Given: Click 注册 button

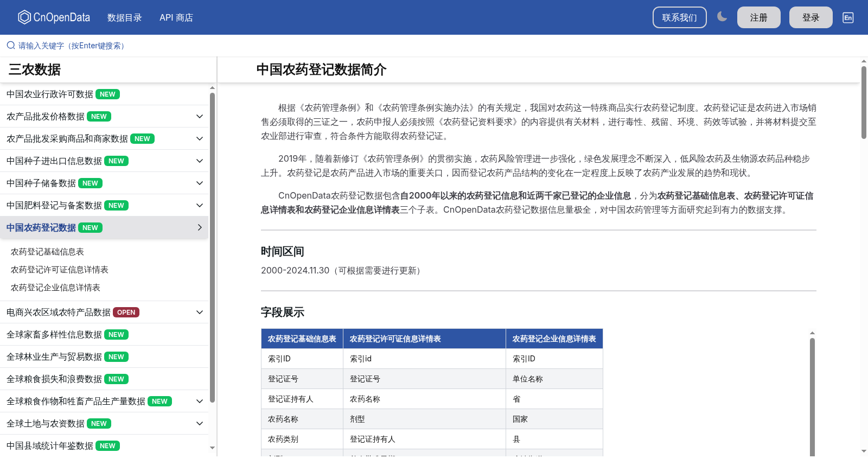Looking at the screenshot, I should (759, 17).
